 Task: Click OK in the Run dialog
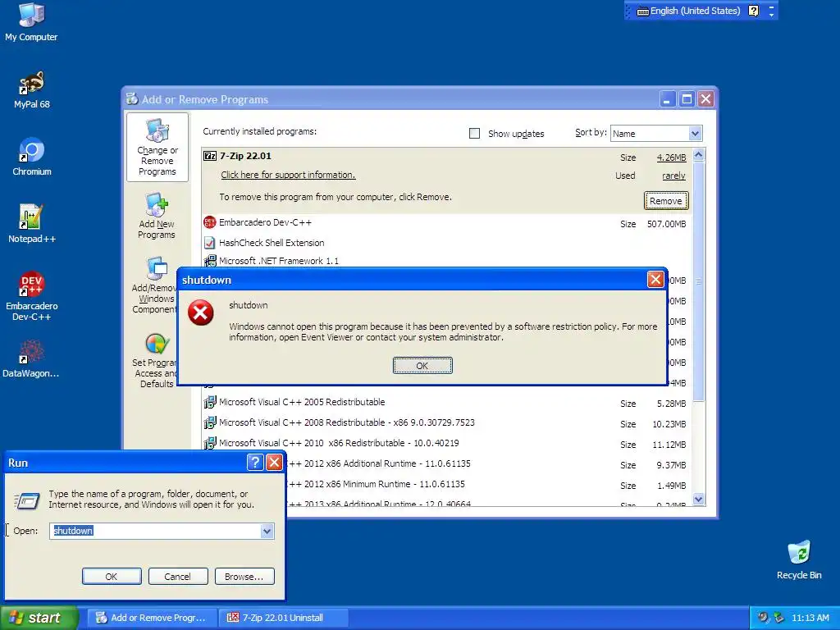pos(112,577)
